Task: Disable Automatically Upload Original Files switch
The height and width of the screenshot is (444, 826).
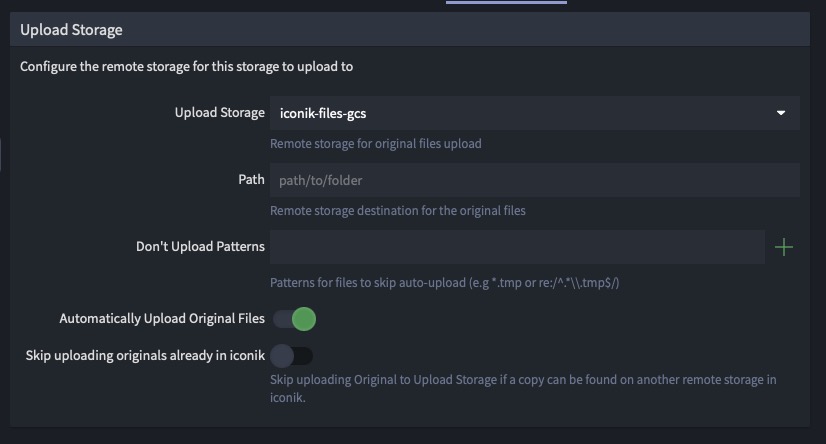Action: click(x=295, y=319)
